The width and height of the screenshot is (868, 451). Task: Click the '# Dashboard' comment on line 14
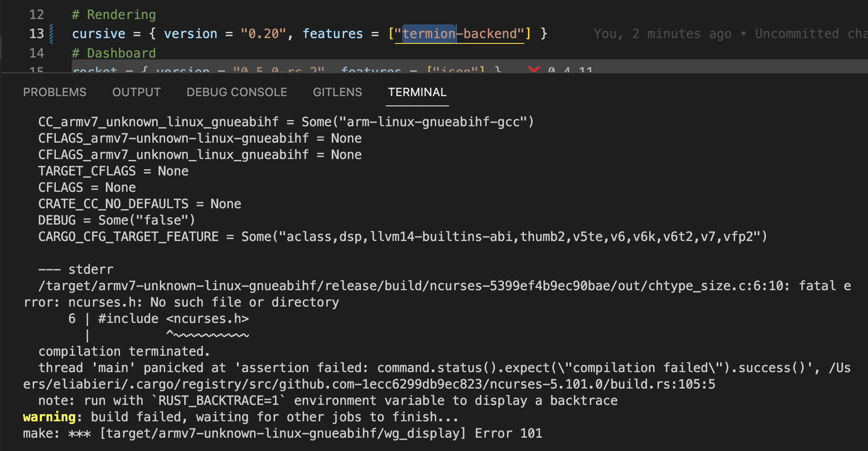114,53
